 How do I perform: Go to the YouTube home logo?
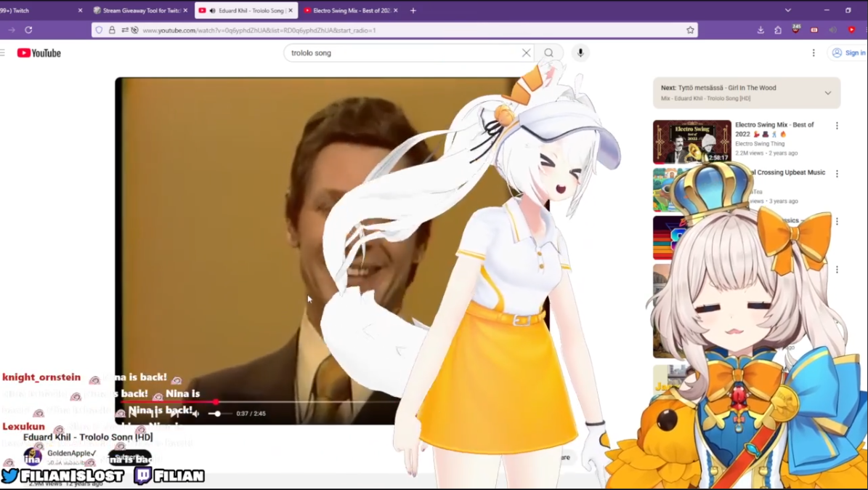[38, 52]
